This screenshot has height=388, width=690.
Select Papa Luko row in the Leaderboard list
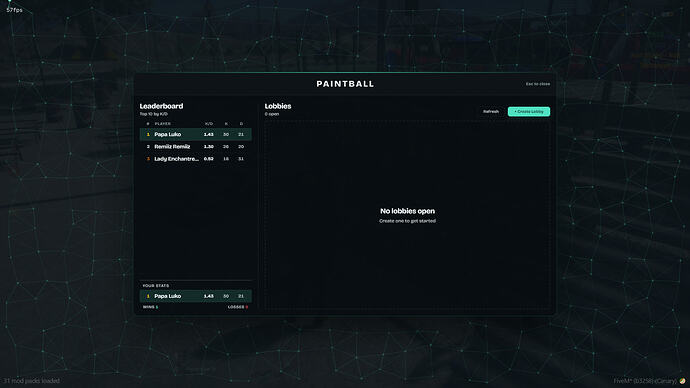click(x=195, y=134)
